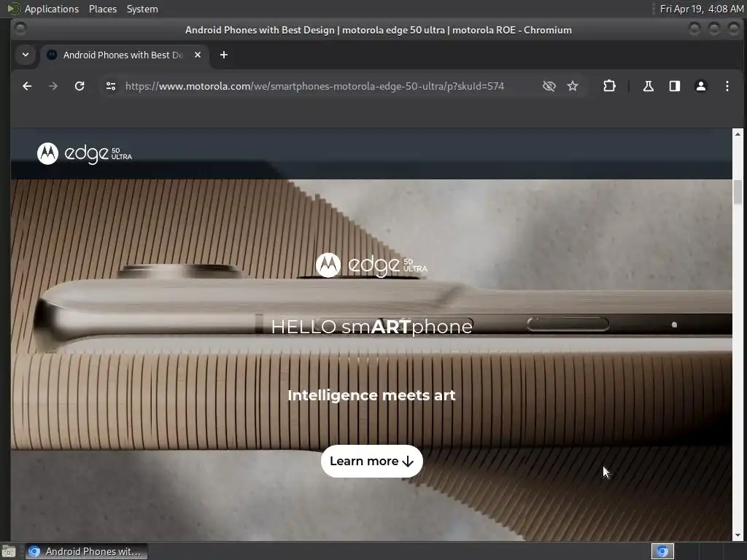Expand the tab search dropdown
The width and height of the screenshot is (747, 560).
coord(26,55)
